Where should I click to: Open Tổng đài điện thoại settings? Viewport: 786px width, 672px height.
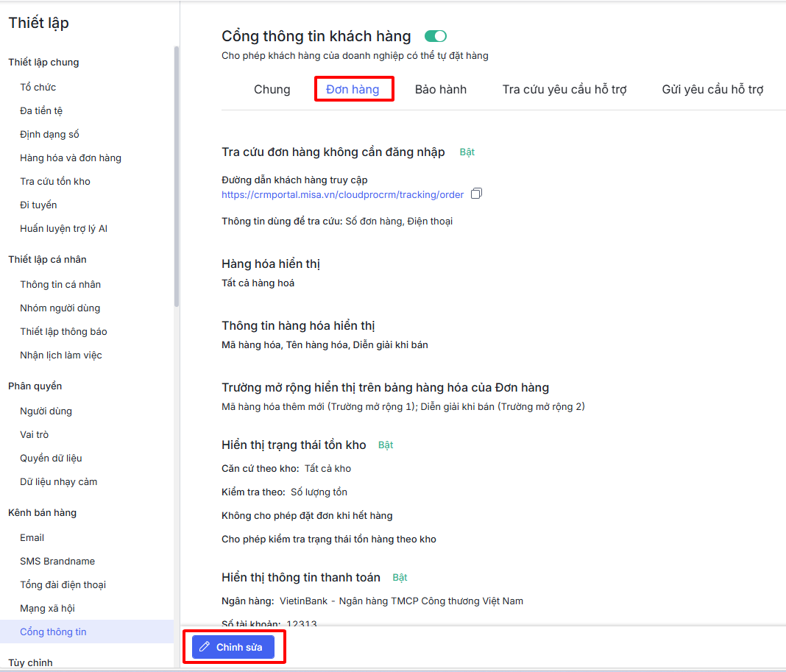pyautogui.click(x=63, y=585)
